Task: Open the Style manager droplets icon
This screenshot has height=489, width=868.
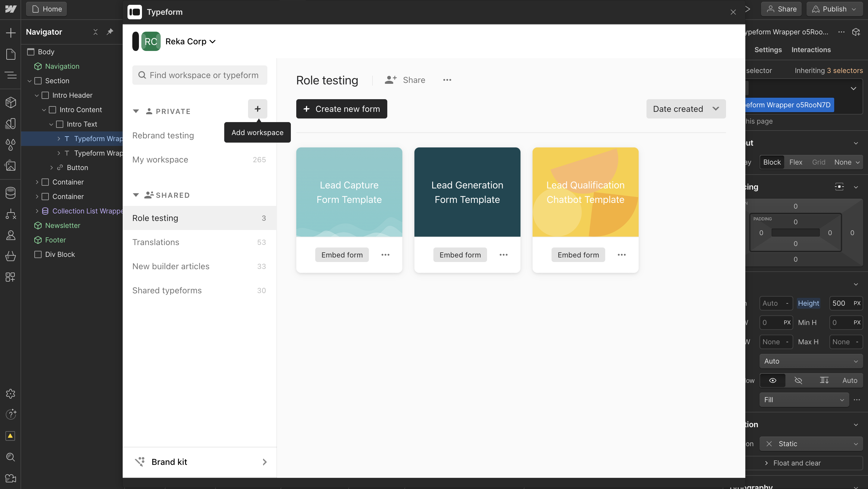Action: point(11,145)
